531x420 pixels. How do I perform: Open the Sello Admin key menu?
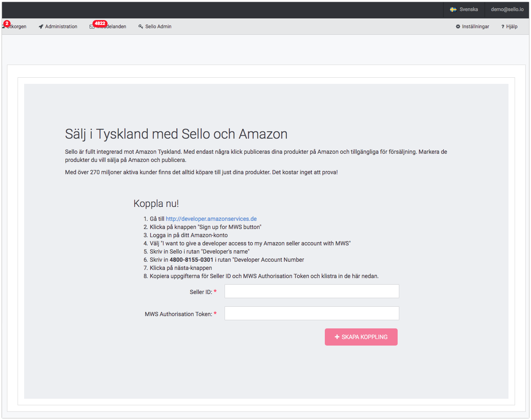[x=155, y=27]
